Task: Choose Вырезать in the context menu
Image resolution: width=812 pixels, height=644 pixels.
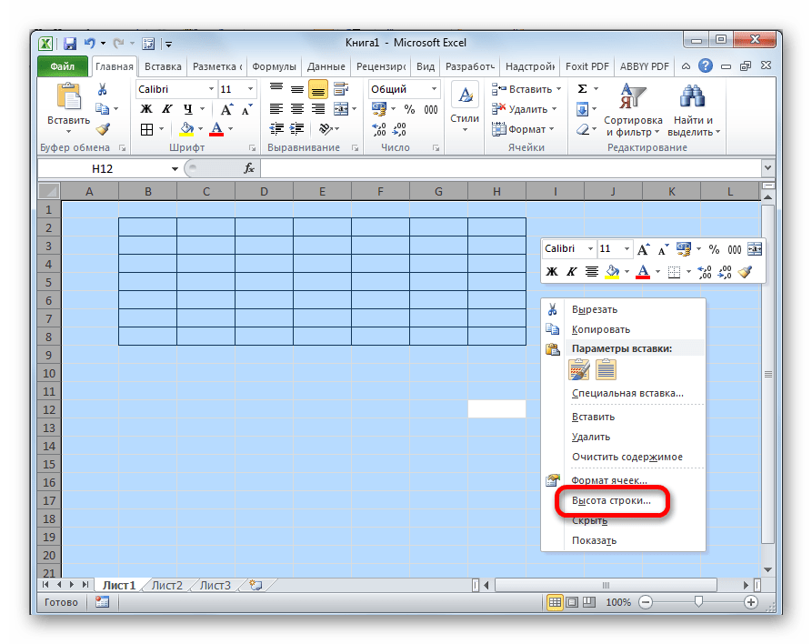Action: (595, 309)
